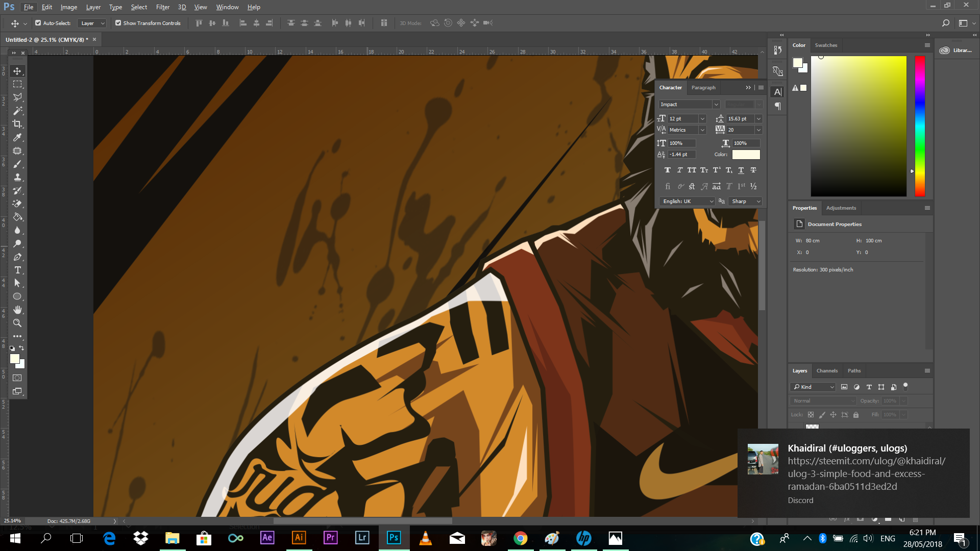Select the Horizontal Type tool
Screen dimensions: 980x551
pos(17,270)
